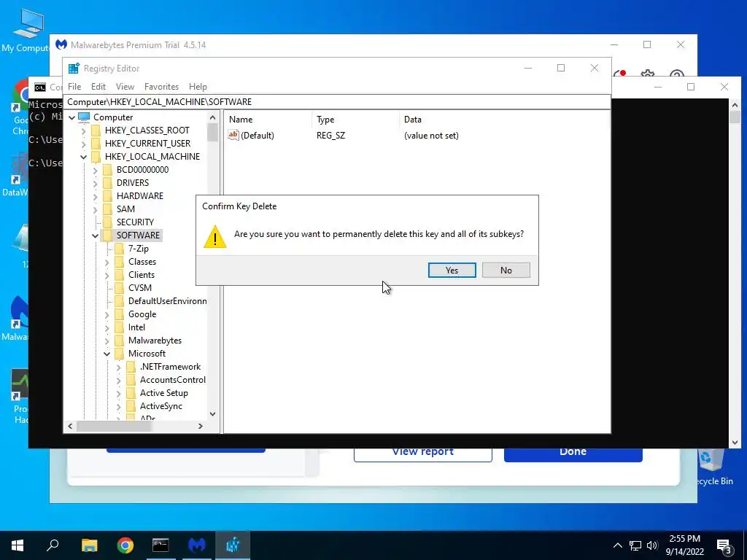Open the File menu in Registry Editor

74,87
